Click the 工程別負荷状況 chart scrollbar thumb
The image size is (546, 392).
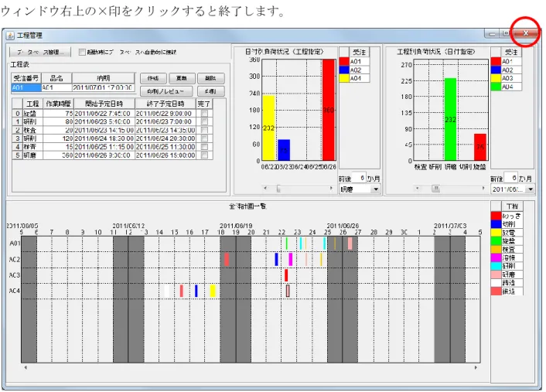coord(435,189)
